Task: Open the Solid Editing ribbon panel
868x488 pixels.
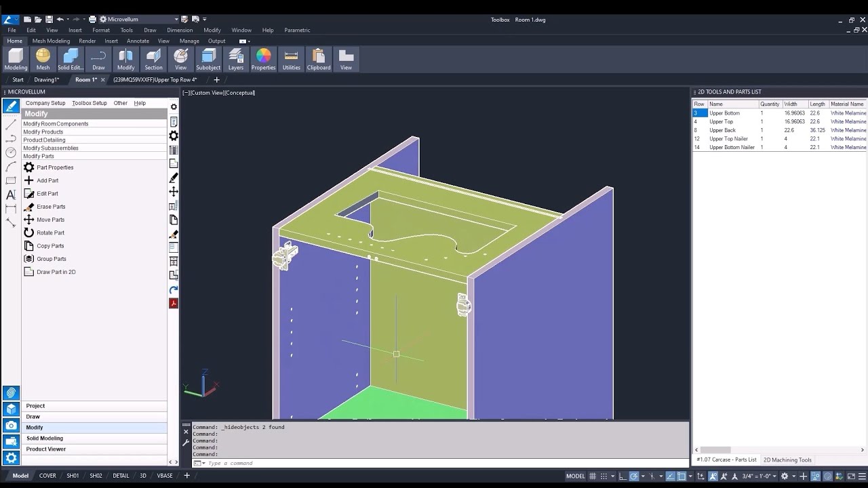Action: click(x=71, y=59)
